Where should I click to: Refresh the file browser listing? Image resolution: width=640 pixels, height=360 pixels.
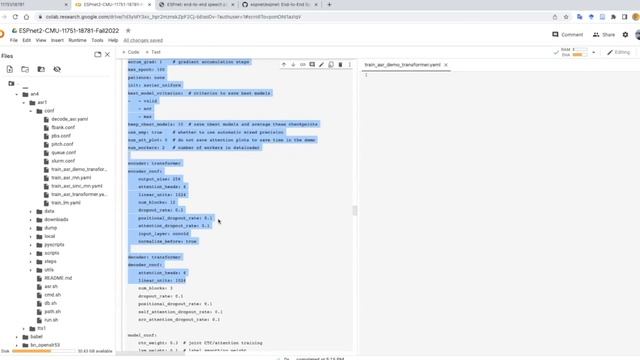(25, 69)
